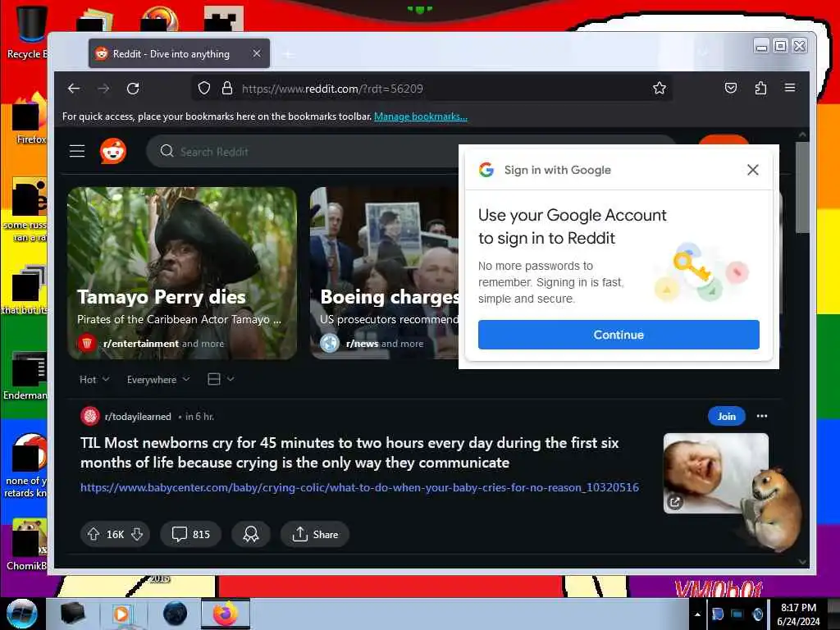Open a new tab with plus button
The image size is (840, 630).
point(288,54)
